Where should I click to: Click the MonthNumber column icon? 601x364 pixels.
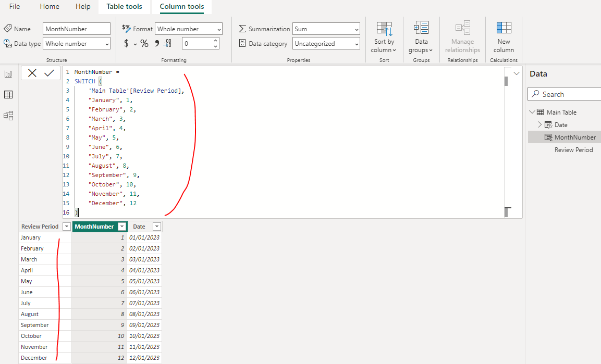point(548,137)
